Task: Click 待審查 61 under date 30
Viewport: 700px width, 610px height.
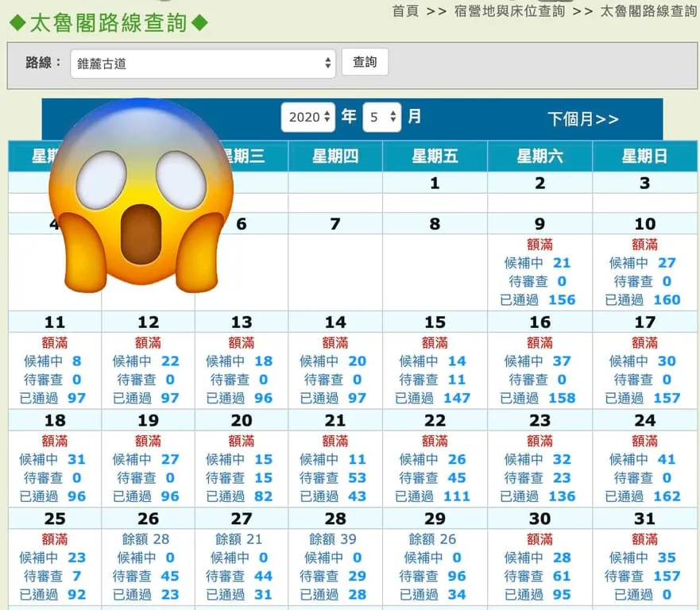Action: (537, 576)
